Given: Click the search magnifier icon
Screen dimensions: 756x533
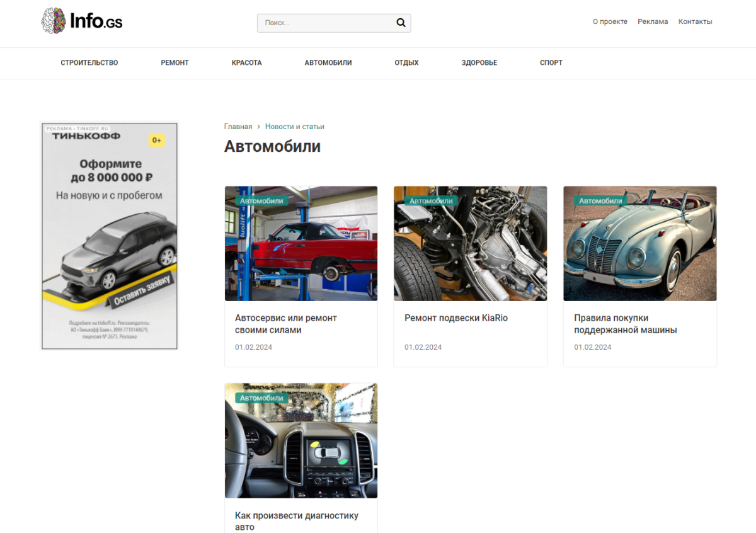Looking at the screenshot, I should click(401, 23).
